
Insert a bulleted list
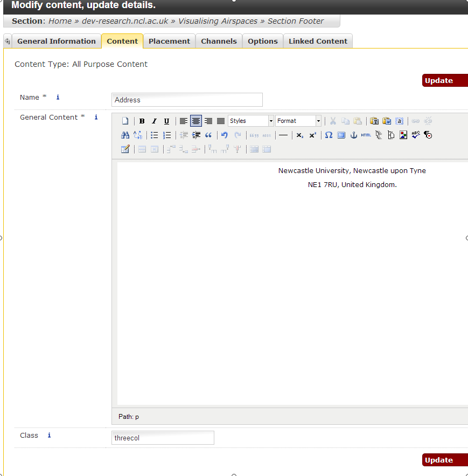point(155,135)
